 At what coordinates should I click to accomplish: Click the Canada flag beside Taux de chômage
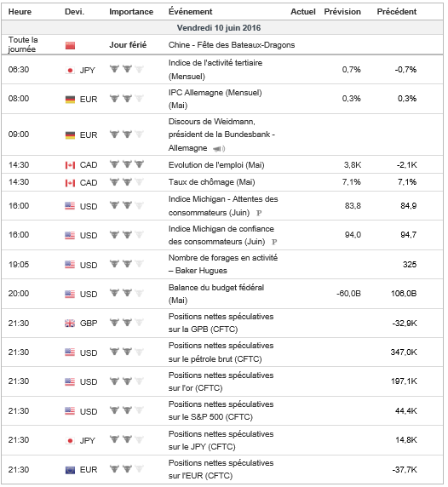(x=70, y=182)
